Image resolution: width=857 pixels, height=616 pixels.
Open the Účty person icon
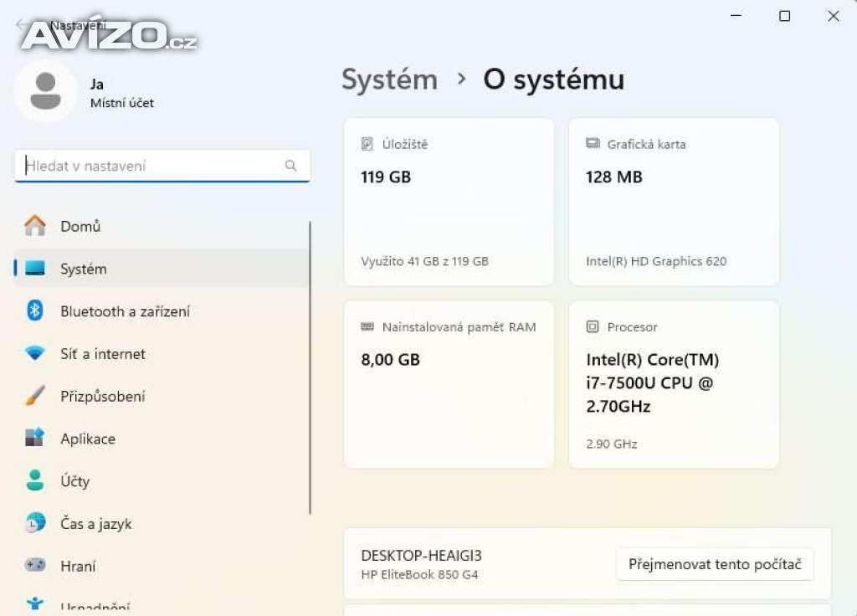tap(35, 481)
